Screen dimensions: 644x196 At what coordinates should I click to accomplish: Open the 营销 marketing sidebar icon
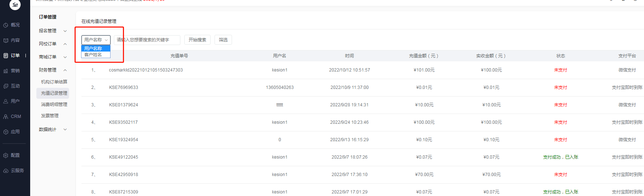(6, 71)
